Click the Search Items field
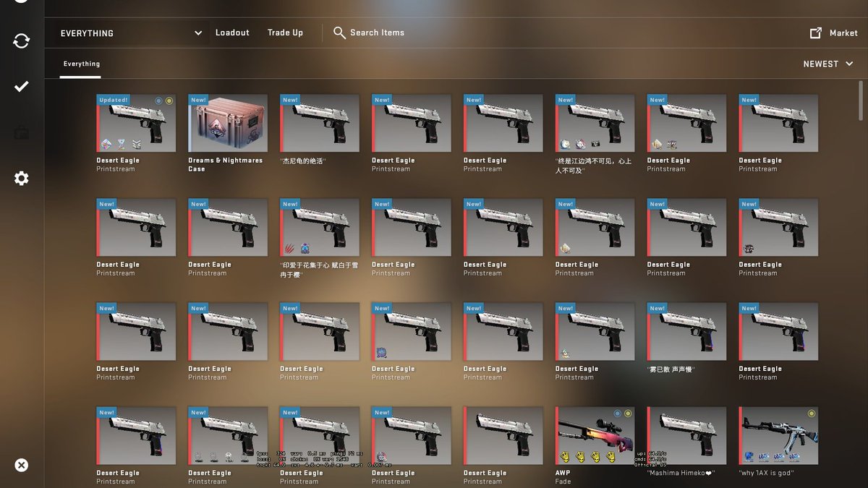This screenshot has height=488, width=868. (x=377, y=33)
